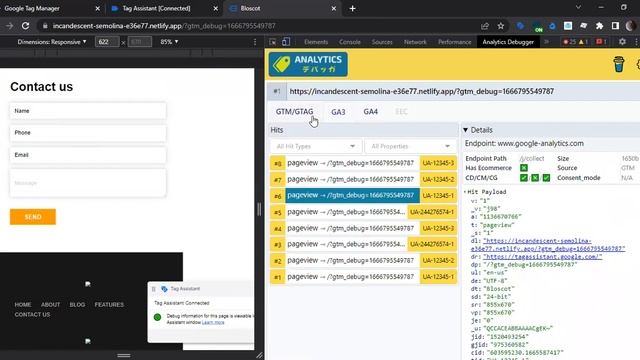Open HOME footer link

23,304
